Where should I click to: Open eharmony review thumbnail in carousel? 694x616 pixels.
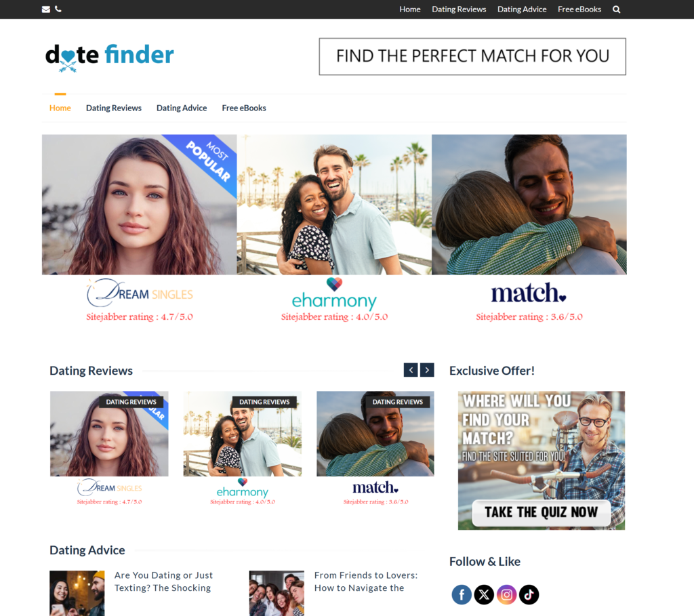[x=243, y=434]
